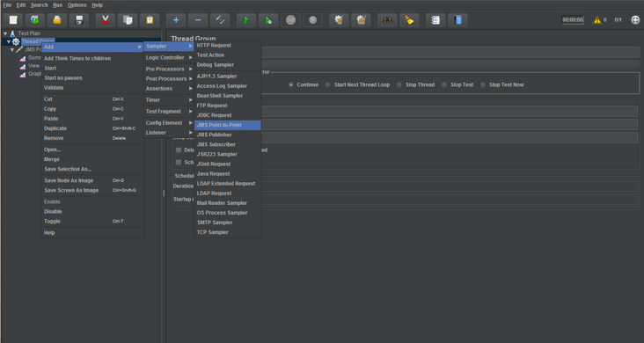Copy element using toolbar copy icon
The width and height of the screenshot is (644, 343).
[x=128, y=20]
